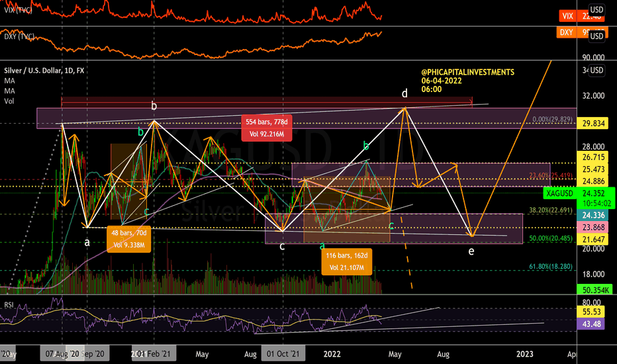Click the 50.00%(20.485) Fibonacci level label
This screenshot has height=364, width=617.
[551, 238]
